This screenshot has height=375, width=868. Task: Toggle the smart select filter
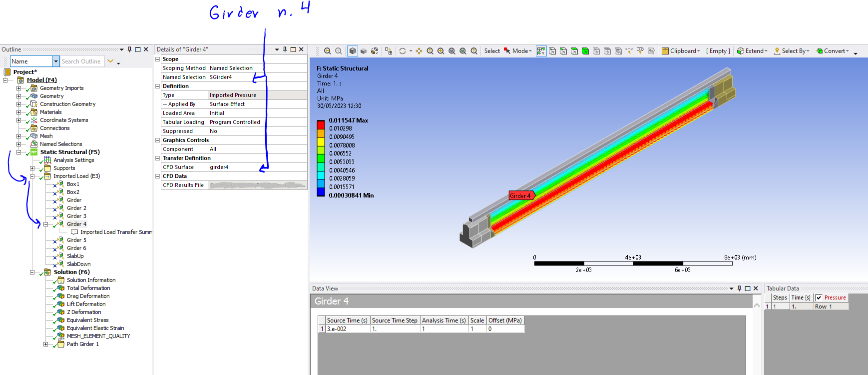[x=541, y=51]
